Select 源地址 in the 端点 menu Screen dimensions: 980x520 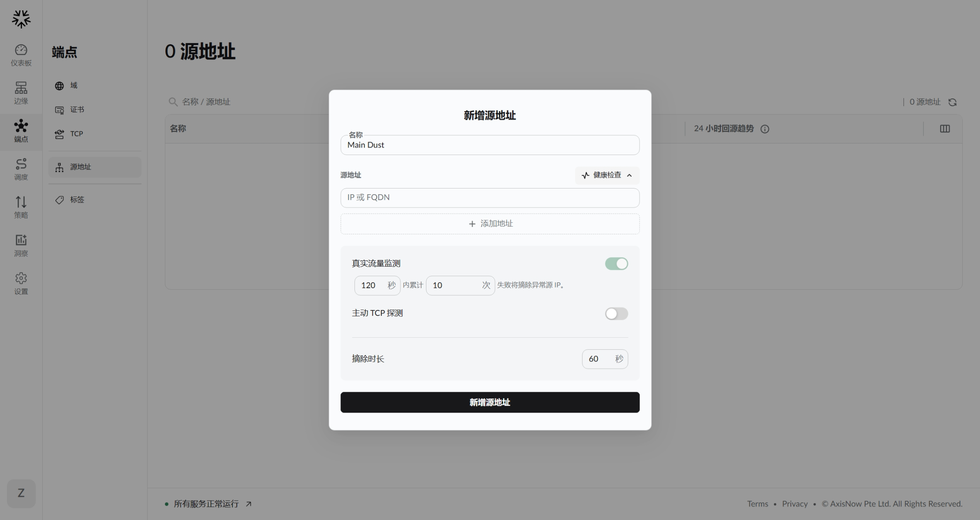[x=95, y=167]
